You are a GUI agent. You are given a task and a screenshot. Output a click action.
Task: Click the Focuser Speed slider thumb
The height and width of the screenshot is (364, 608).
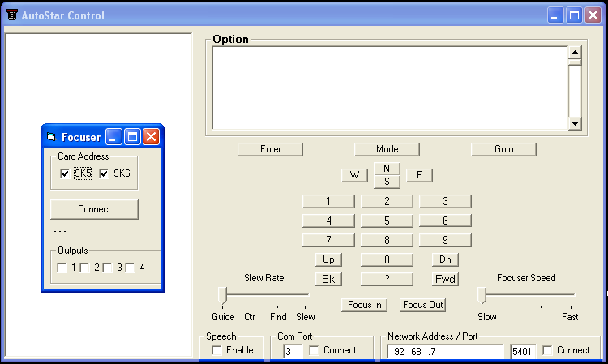[x=482, y=295]
